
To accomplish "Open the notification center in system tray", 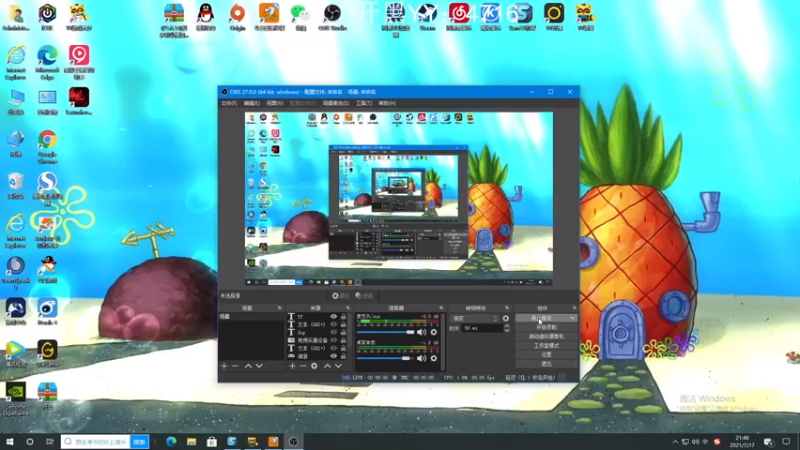I will [x=786, y=442].
